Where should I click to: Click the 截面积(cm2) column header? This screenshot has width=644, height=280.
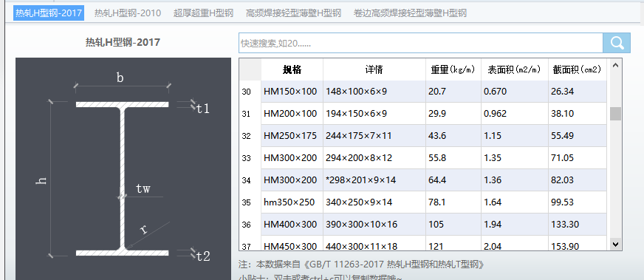point(577,69)
